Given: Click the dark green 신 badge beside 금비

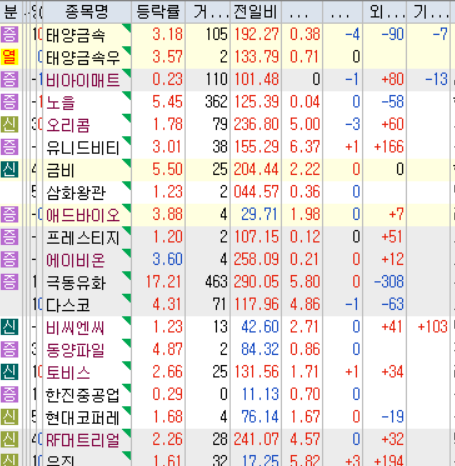Looking at the screenshot, I should click(x=9, y=170).
